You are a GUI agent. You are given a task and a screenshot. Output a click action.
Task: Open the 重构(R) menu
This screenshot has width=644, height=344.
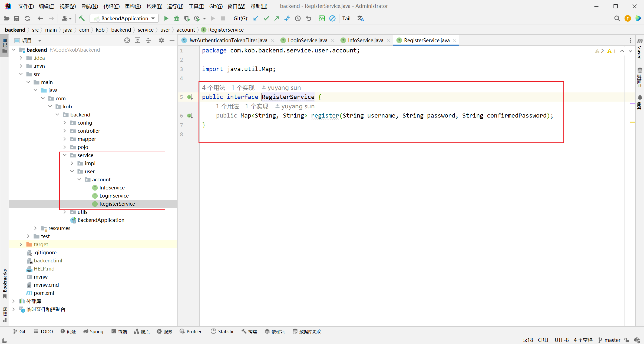pyautogui.click(x=133, y=6)
